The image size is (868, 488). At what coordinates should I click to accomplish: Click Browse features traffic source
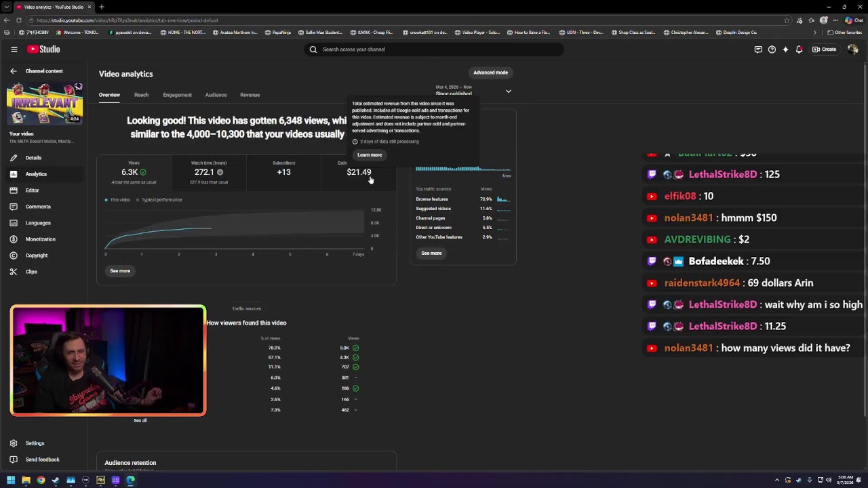tap(432, 199)
